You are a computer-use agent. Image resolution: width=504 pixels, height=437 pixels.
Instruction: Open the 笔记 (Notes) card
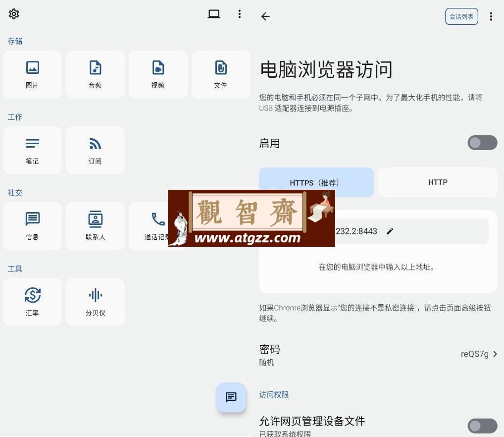(33, 150)
